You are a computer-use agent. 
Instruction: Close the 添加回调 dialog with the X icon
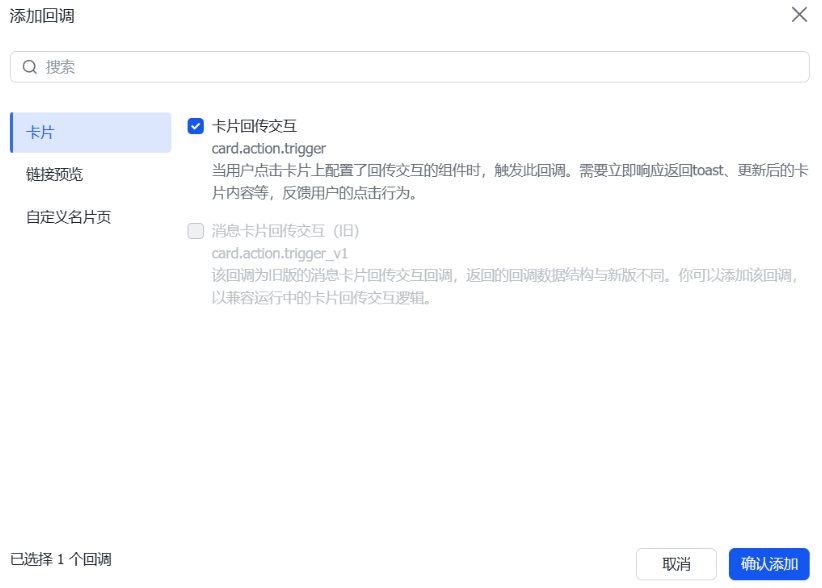pyautogui.click(x=799, y=15)
